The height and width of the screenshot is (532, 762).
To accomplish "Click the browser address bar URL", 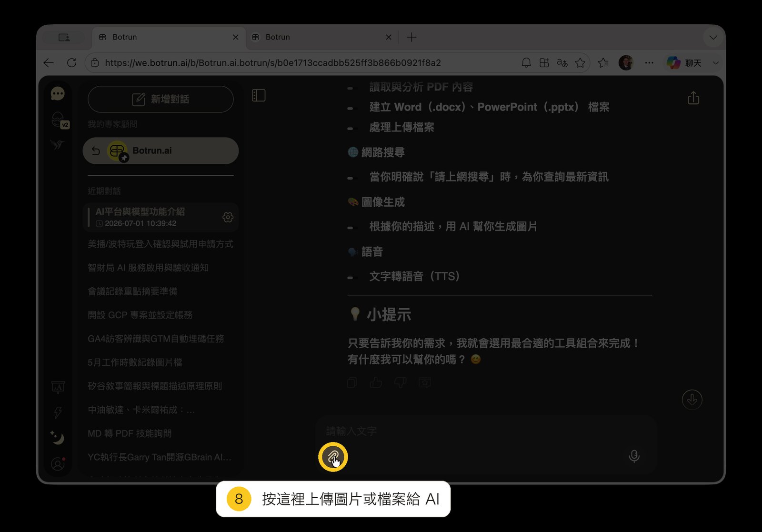I will click(x=273, y=63).
